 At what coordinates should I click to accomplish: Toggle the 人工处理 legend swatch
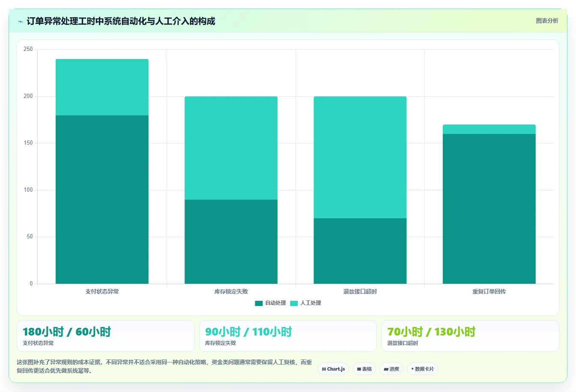click(x=294, y=303)
